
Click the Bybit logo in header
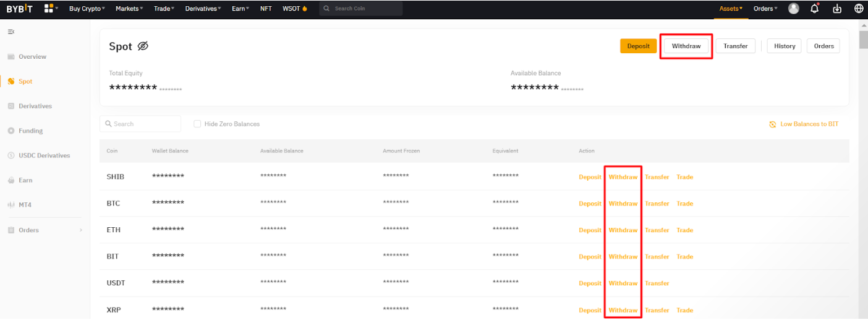pyautogui.click(x=20, y=9)
